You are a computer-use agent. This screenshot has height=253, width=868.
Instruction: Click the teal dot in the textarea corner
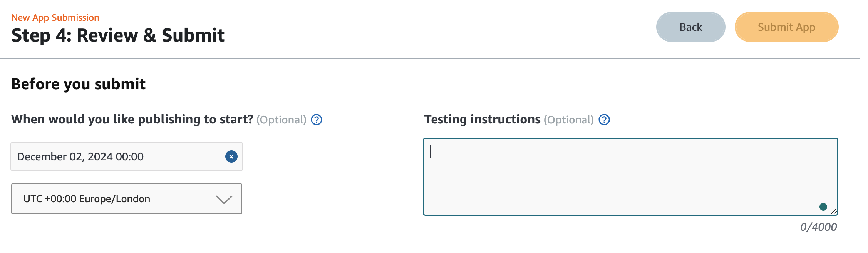click(x=823, y=206)
